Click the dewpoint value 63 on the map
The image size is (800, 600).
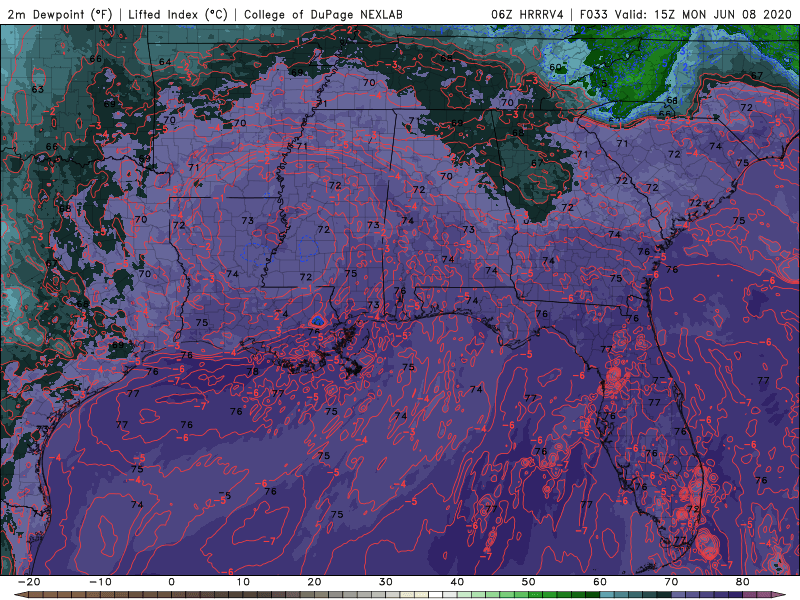[x=38, y=89]
